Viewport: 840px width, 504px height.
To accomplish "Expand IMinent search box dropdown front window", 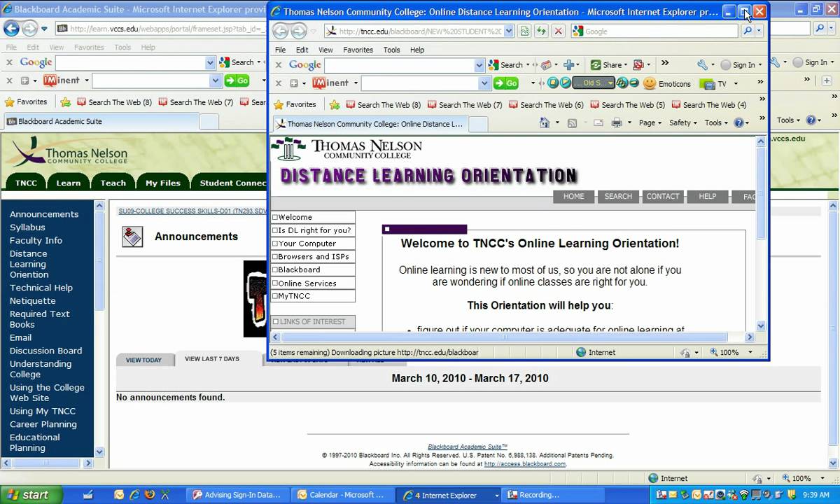I will point(484,83).
